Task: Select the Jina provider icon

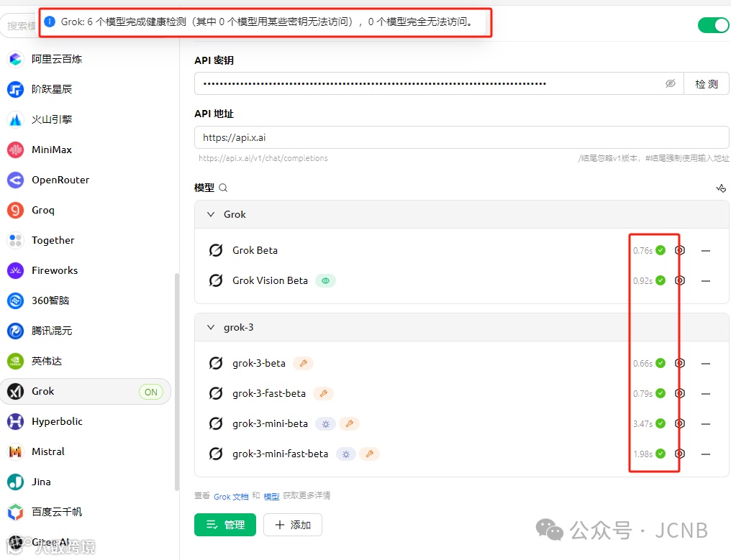Action: [15, 482]
